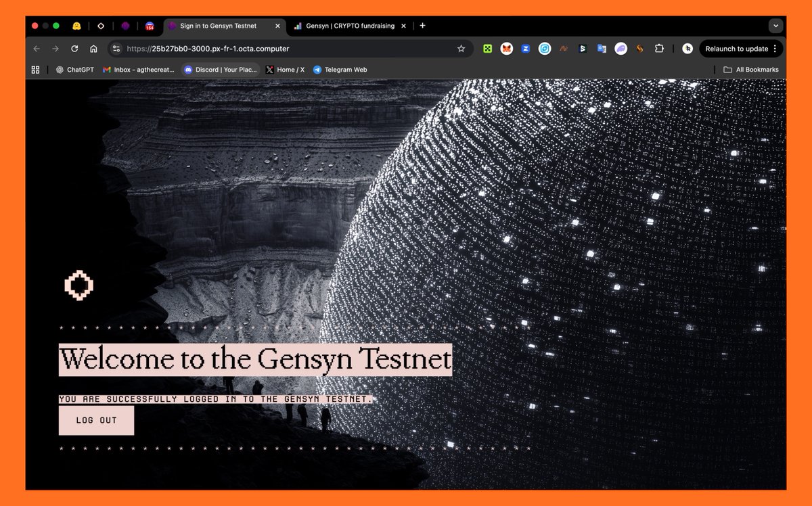Image resolution: width=812 pixels, height=506 pixels.
Task: Expand the tab search dropdown arrow
Action: pos(775,26)
